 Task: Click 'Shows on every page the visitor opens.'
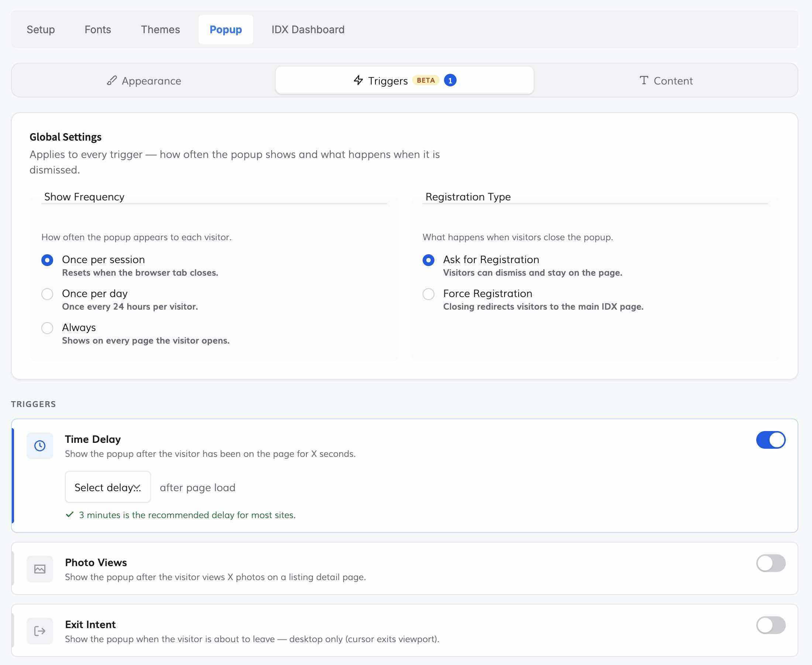click(x=146, y=341)
